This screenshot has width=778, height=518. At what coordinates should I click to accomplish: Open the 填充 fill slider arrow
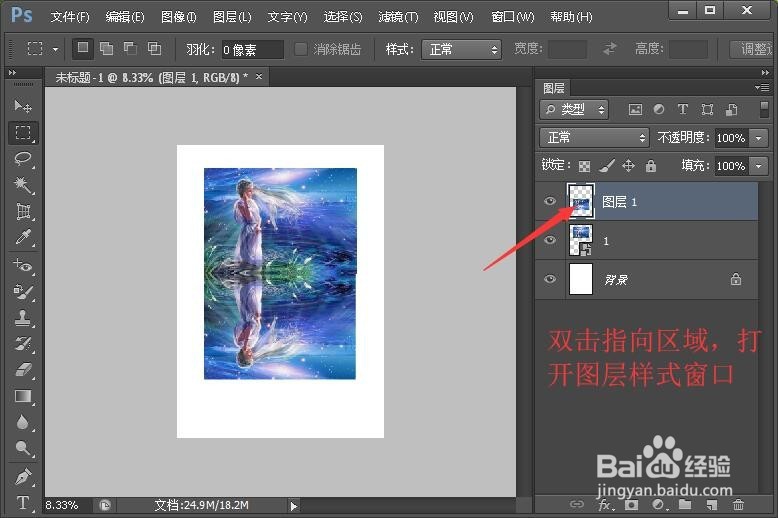[x=759, y=166]
